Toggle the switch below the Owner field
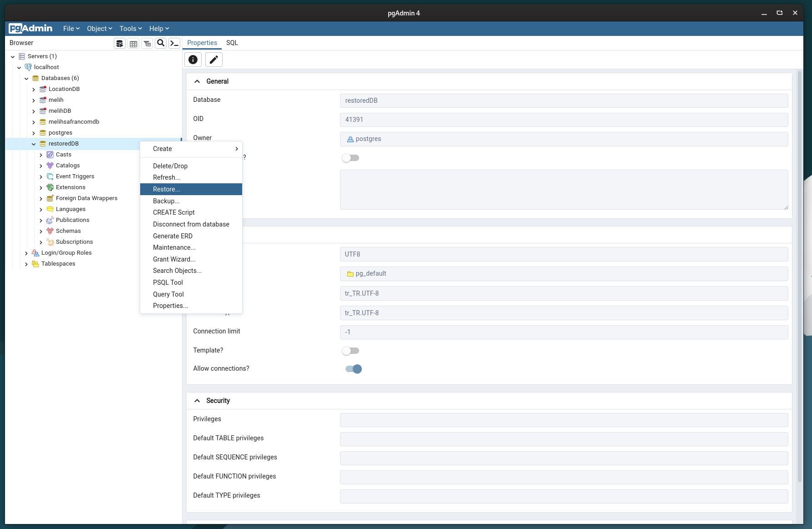Viewport: 812px width, 529px height. 350,158
